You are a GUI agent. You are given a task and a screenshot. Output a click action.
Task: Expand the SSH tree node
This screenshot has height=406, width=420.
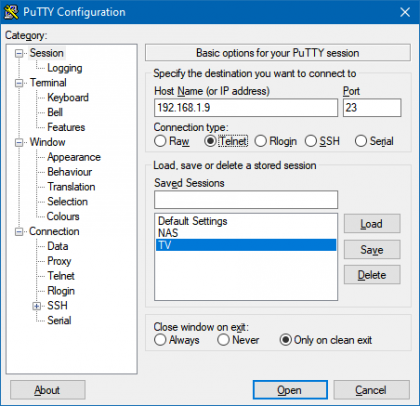pos(37,306)
